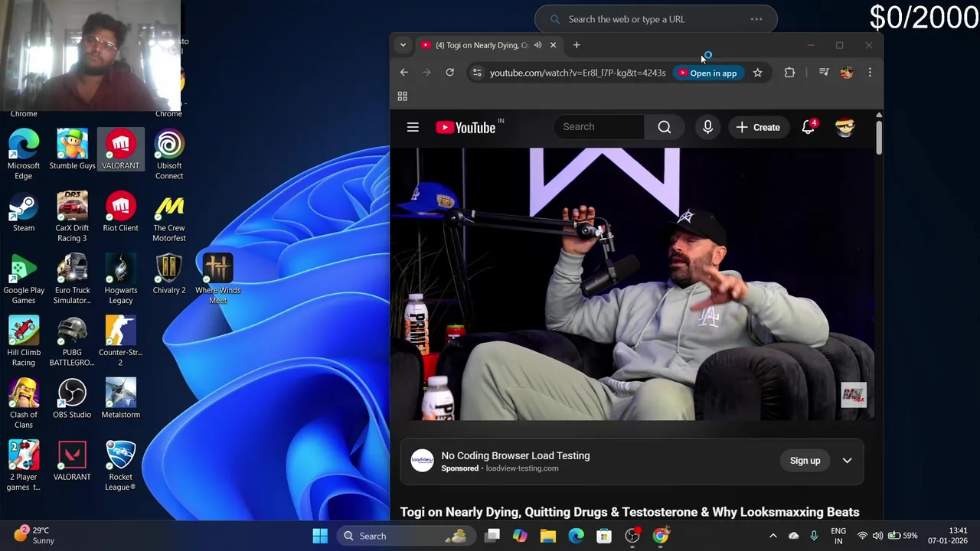Click the YouTube search magnifier button
Screen dimensions: 980x551
click(665, 127)
